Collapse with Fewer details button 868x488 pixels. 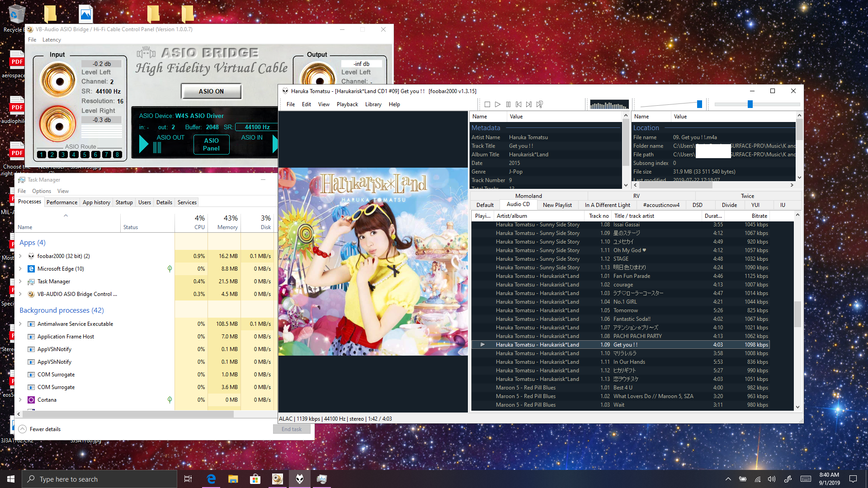(40, 429)
